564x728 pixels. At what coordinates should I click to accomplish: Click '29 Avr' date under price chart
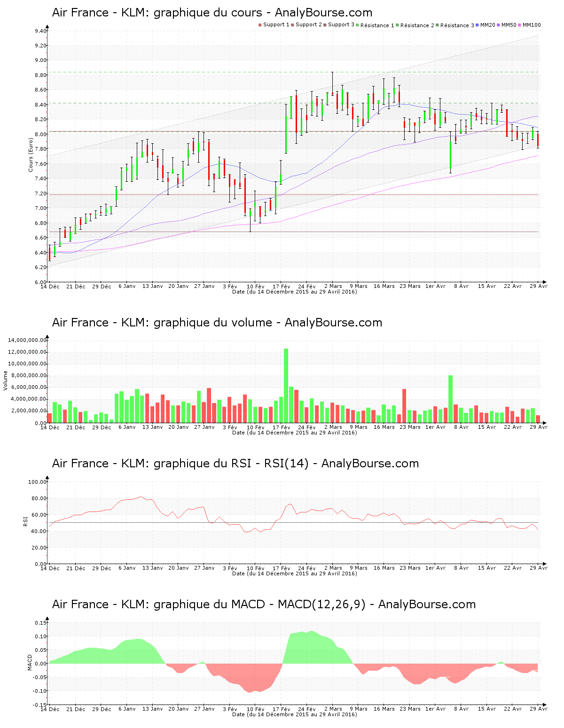point(539,287)
